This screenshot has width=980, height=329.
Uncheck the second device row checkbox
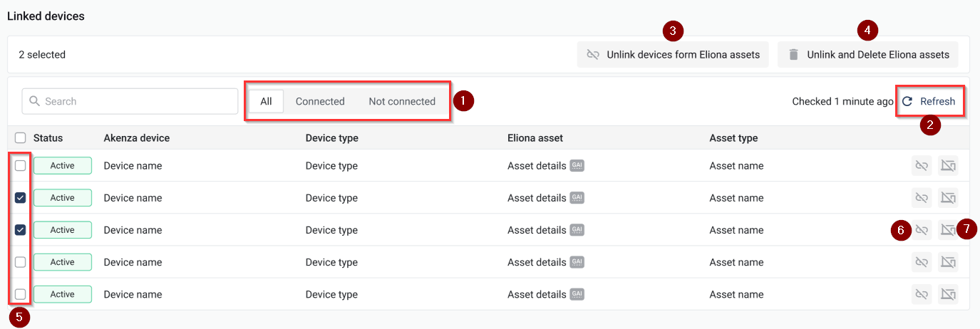click(21, 198)
